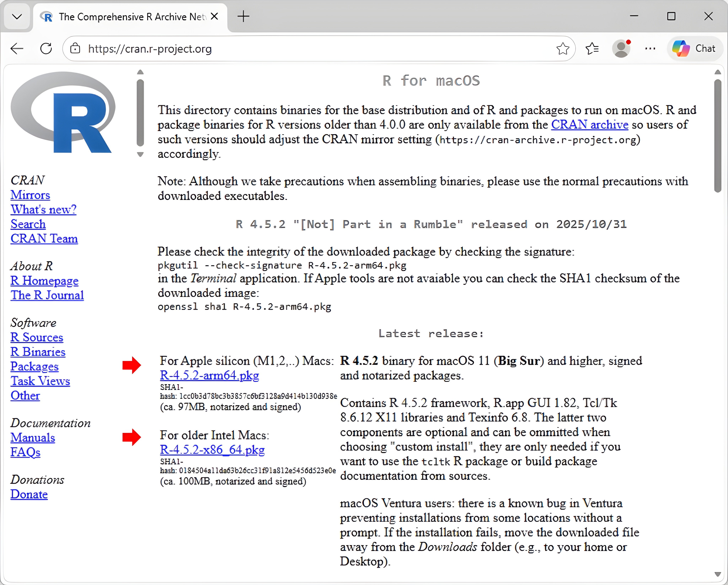728x585 pixels.
Task: Click the address bar URL field
Action: pyautogui.click(x=304, y=49)
